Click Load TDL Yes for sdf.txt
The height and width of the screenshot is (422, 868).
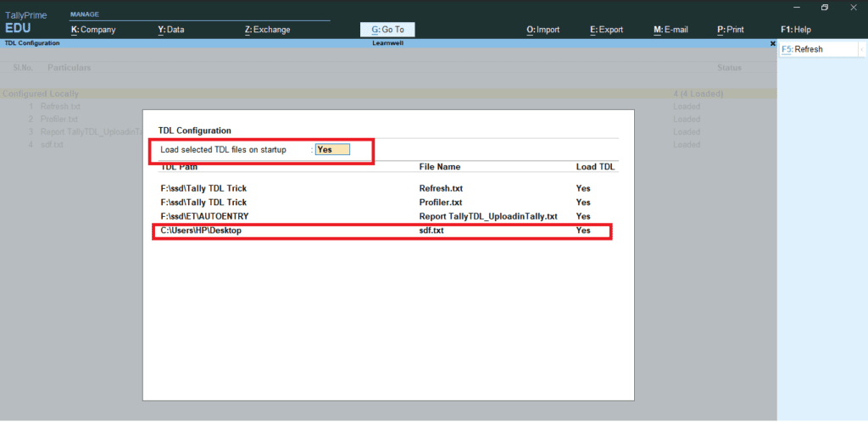(x=583, y=230)
